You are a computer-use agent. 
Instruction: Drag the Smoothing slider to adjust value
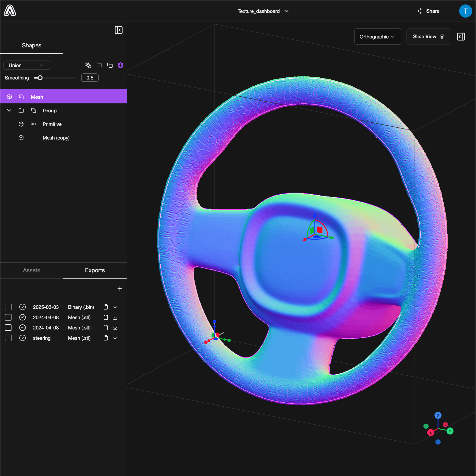39,78
